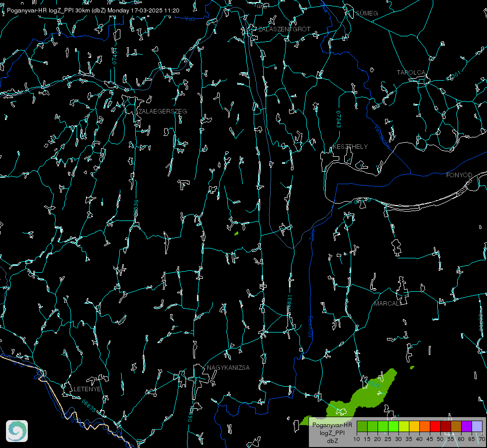
Task: Select the 25-30 dBZ bright green swatch
Action: click(393, 426)
